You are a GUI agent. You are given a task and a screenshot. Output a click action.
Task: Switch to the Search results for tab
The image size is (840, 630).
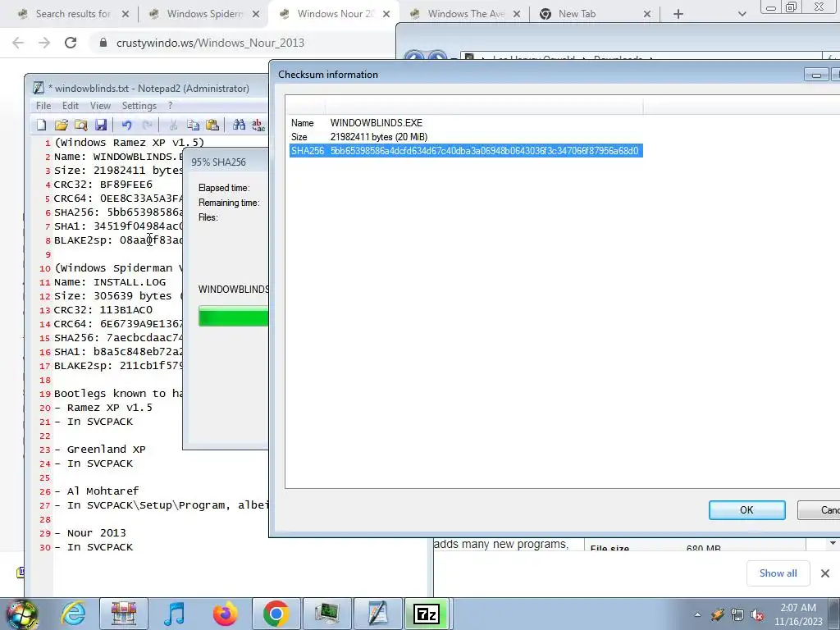pos(73,14)
